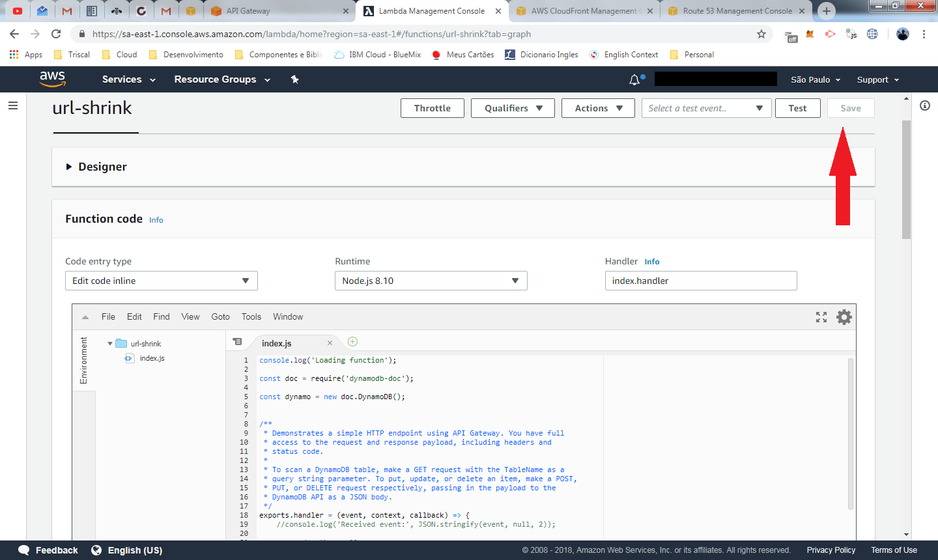Click the Handler input field
938x560 pixels.
tap(701, 281)
